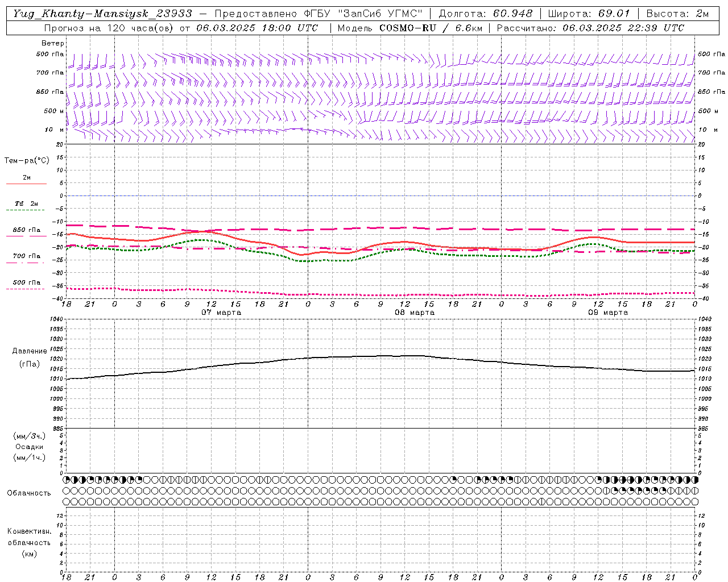Click the Модель COSMO-RU / 6.6км label
This screenshot has height=582, width=728.
coord(409,28)
